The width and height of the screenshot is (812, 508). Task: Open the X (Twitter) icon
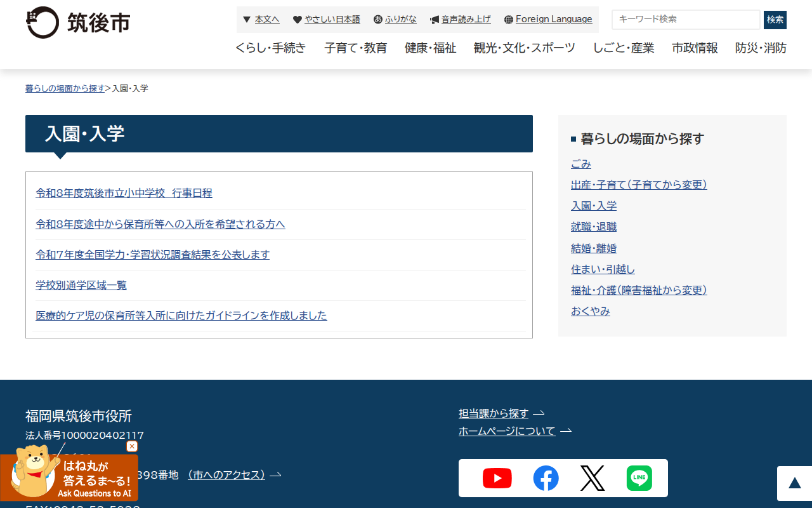[x=593, y=478]
